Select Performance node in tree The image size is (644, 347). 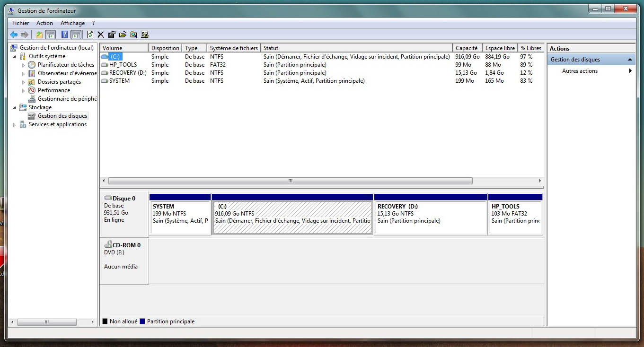[54, 90]
